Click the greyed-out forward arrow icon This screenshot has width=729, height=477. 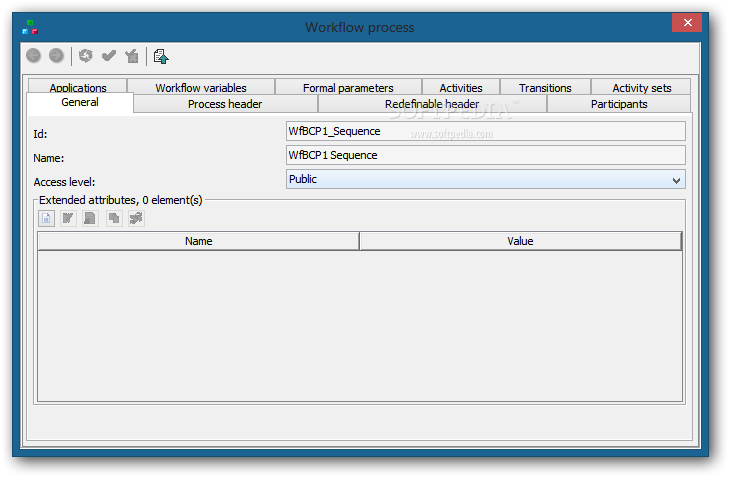(x=56, y=56)
